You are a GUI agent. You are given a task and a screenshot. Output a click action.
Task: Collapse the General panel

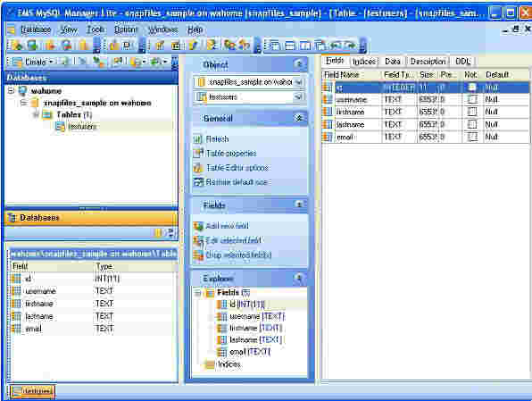299,118
